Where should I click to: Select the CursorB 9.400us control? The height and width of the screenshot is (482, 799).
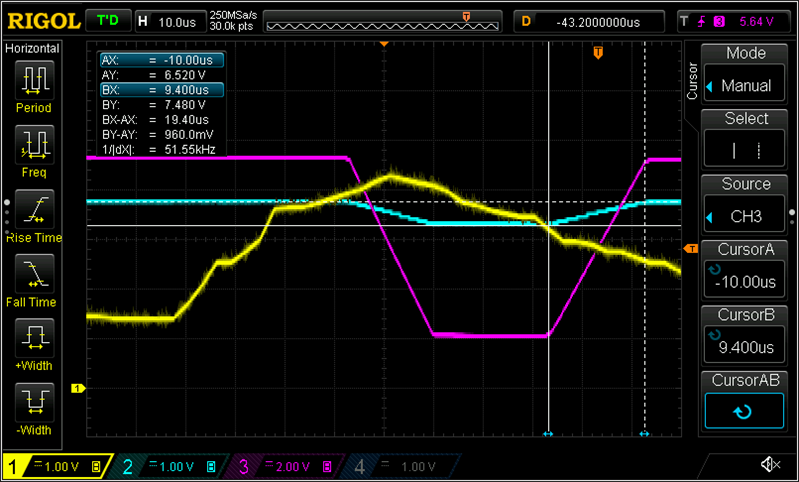[744, 336]
